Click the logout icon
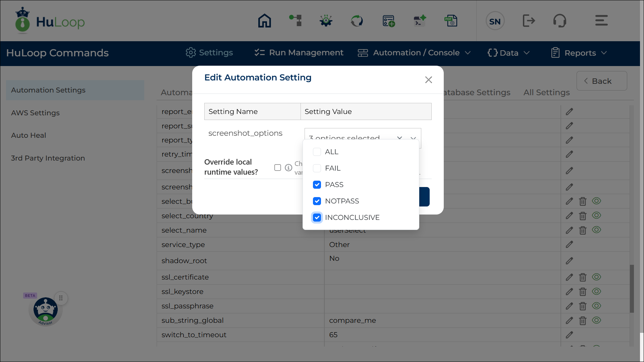Image resolution: width=644 pixels, height=362 pixels. tap(529, 21)
